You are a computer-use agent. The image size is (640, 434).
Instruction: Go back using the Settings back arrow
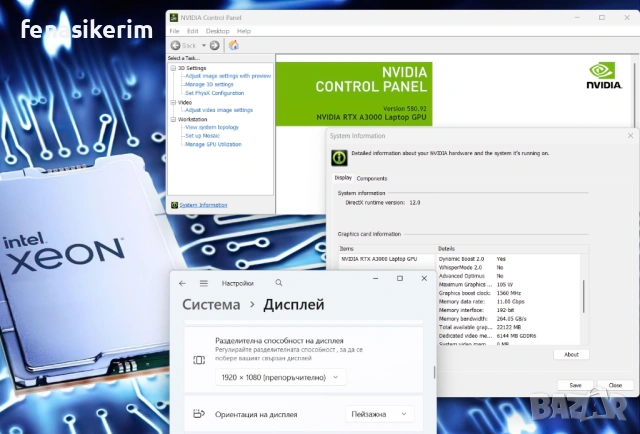click(x=182, y=283)
